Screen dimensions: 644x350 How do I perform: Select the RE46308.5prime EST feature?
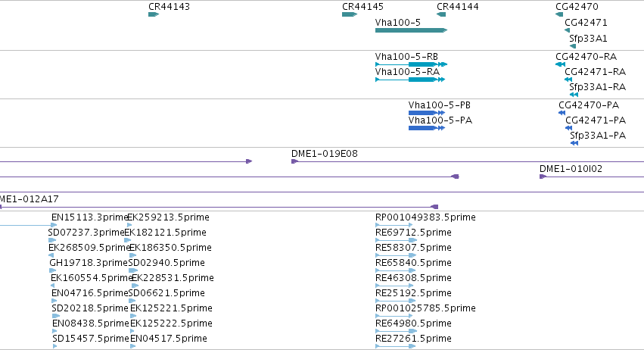(394, 286)
